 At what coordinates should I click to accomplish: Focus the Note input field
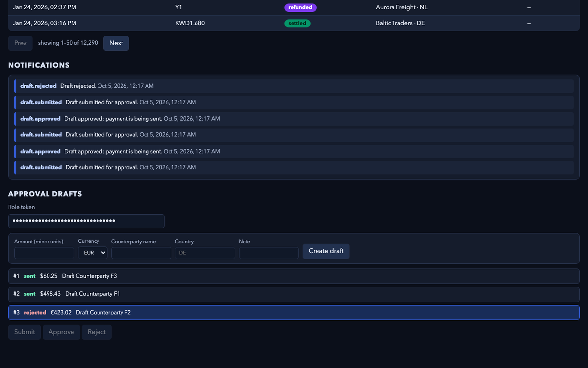pyautogui.click(x=269, y=253)
